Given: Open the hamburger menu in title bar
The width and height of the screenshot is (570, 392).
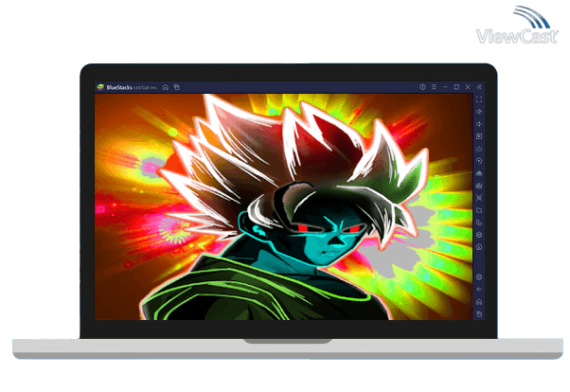Looking at the screenshot, I should coord(434,87).
